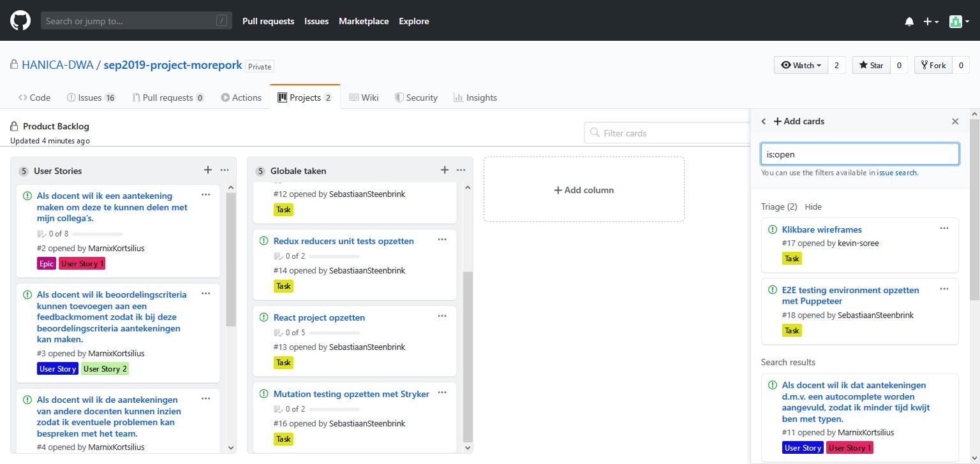Open the card menu on "React project opzetten"
The width and height of the screenshot is (980, 464).
click(442, 315)
